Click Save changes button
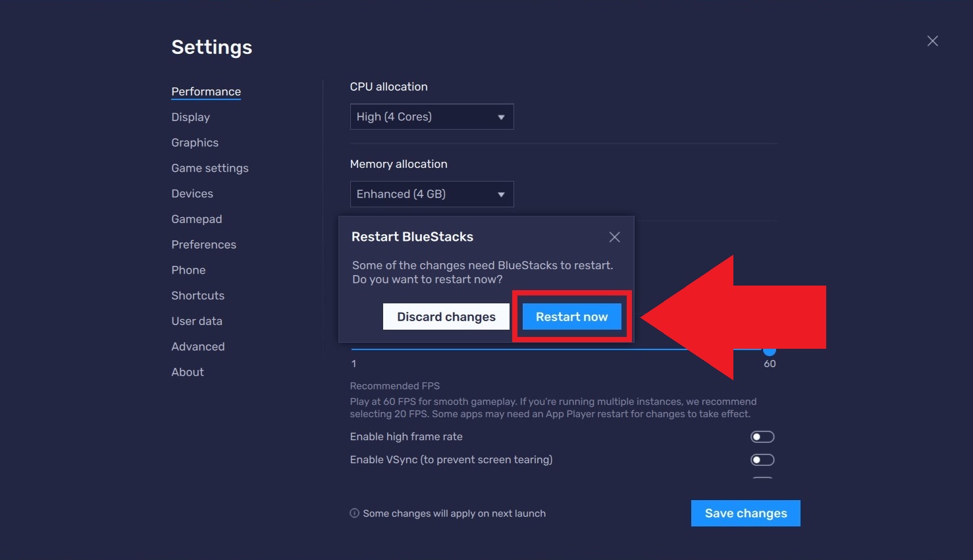Image resolution: width=973 pixels, height=560 pixels. pos(745,513)
